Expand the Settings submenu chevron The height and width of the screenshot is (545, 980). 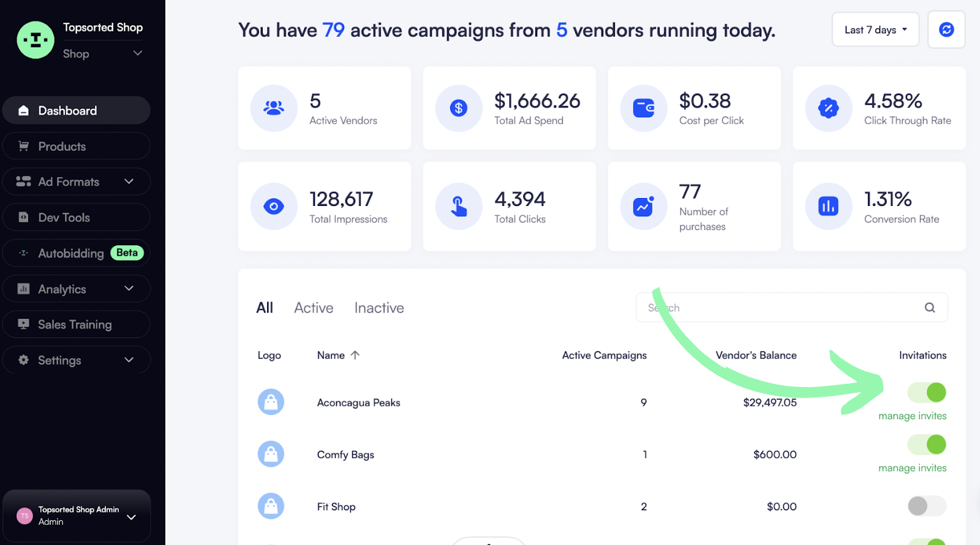pyautogui.click(x=129, y=360)
